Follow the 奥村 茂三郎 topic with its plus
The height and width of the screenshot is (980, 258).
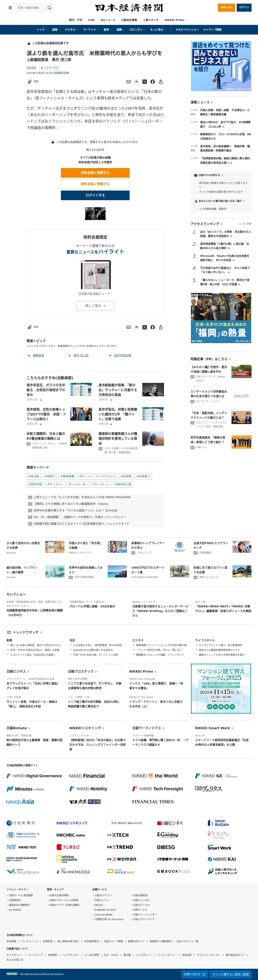coord(70,355)
